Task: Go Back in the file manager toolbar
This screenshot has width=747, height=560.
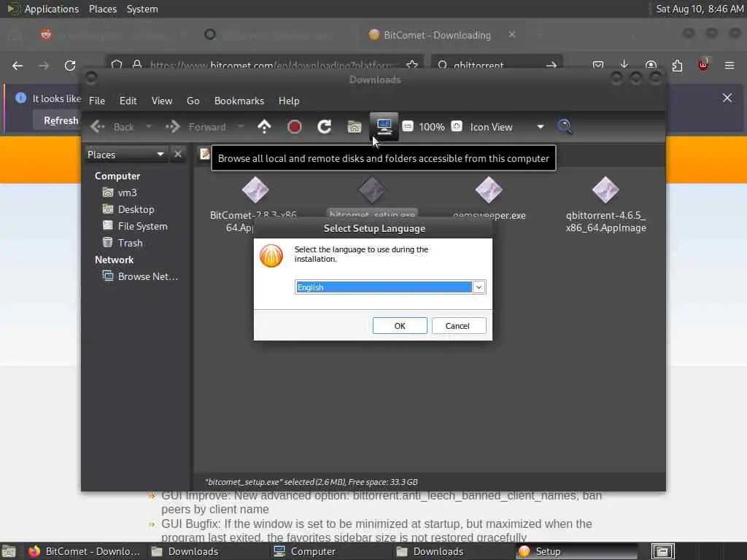Action: [113, 127]
